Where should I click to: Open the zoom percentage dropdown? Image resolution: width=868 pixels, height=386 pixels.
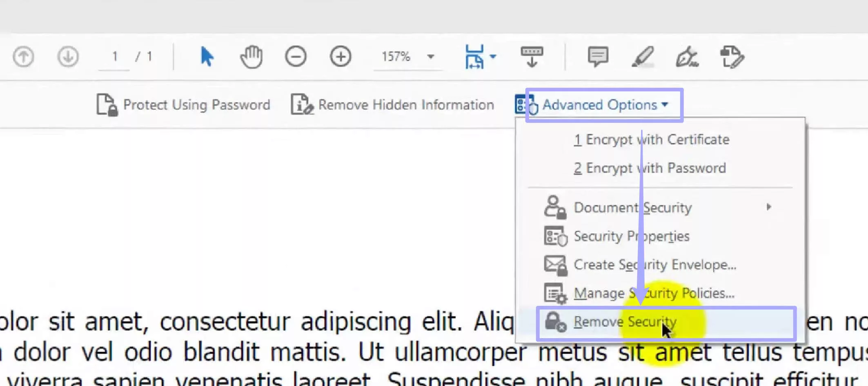pos(430,57)
